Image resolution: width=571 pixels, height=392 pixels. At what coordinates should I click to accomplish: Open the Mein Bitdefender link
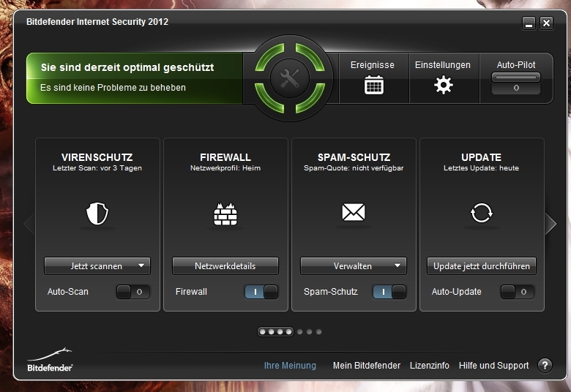pos(366,366)
